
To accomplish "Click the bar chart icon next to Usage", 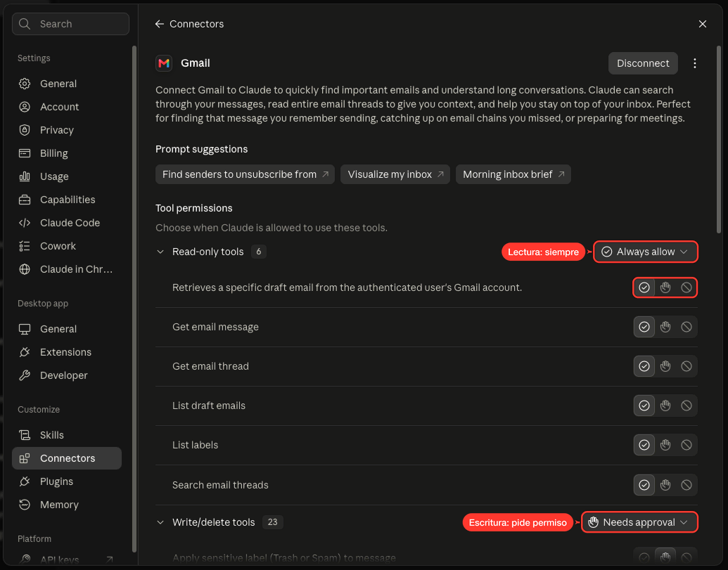I will (25, 176).
